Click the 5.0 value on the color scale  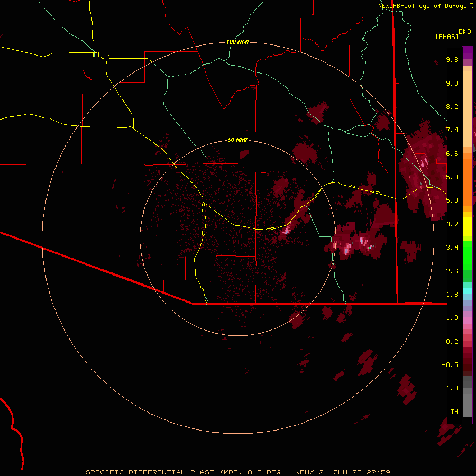(452, 200)
